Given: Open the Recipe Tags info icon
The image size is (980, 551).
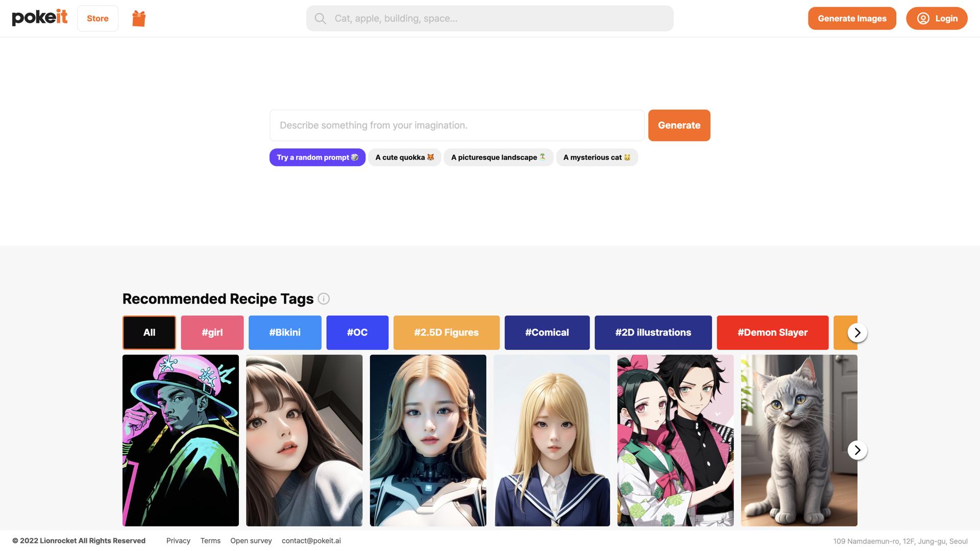Looking at the screenshot, I should [324, 299].
